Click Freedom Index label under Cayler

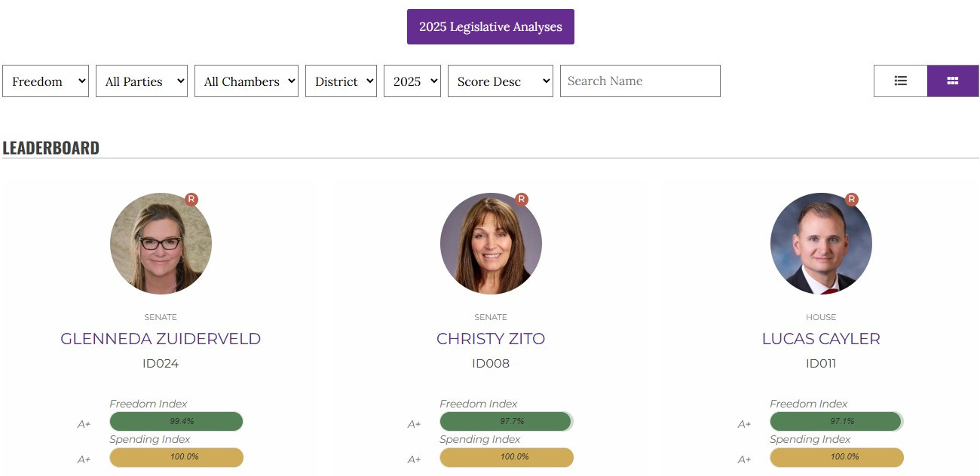809,404
